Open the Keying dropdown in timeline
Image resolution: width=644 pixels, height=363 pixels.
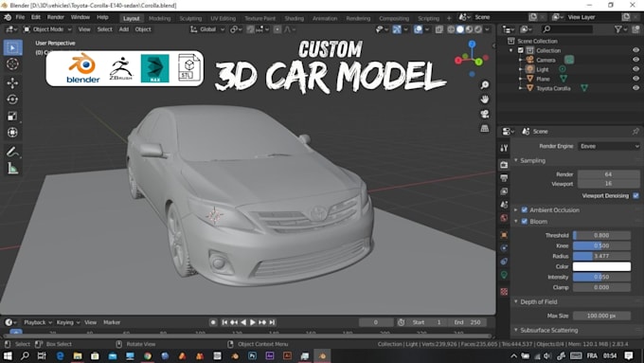[68, 322]
